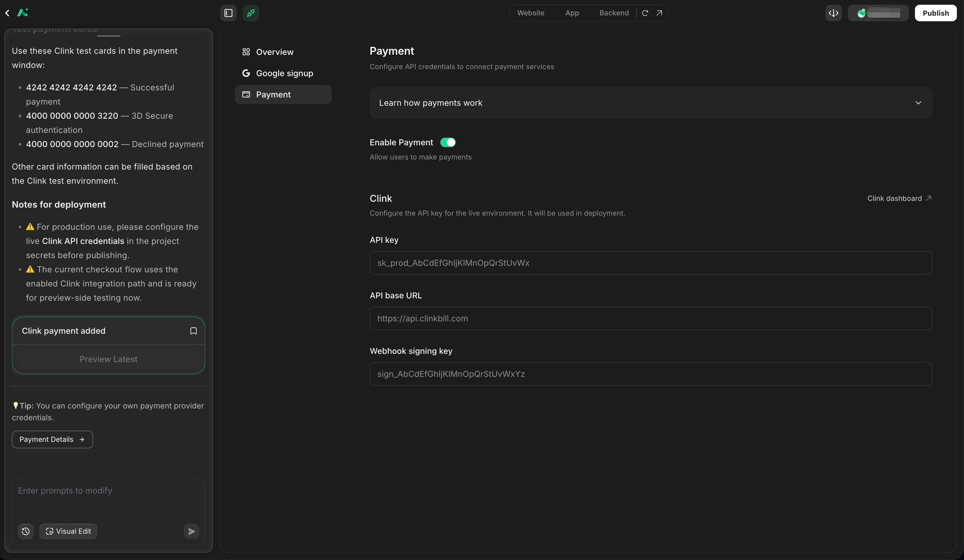Toggle the sidebar panel icon

click(228, 13)
